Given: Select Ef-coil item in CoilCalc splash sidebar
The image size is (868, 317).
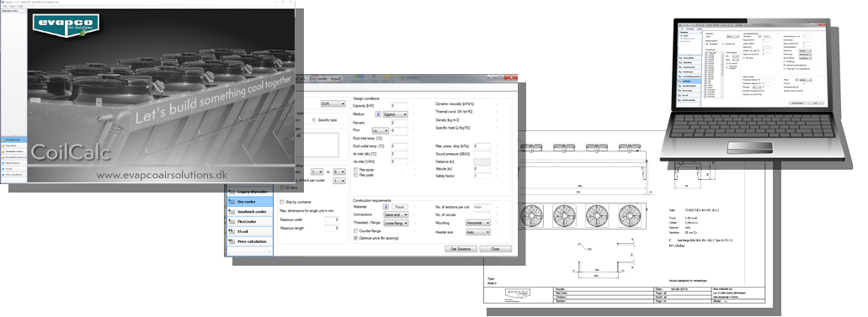Looking at the screenshot, I should click(x=13, y=169).
